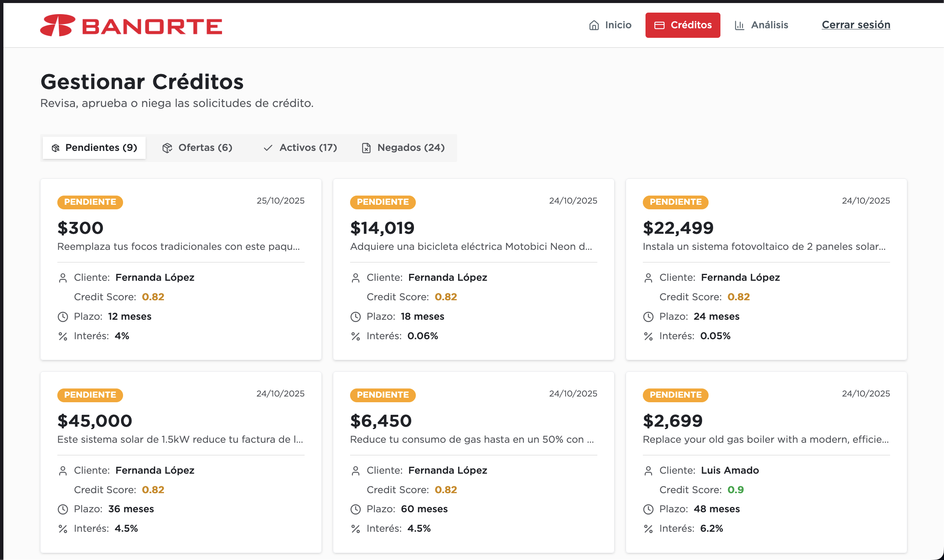
Task: Click the checkmark icon on the Activos tab
Action: 268,148
